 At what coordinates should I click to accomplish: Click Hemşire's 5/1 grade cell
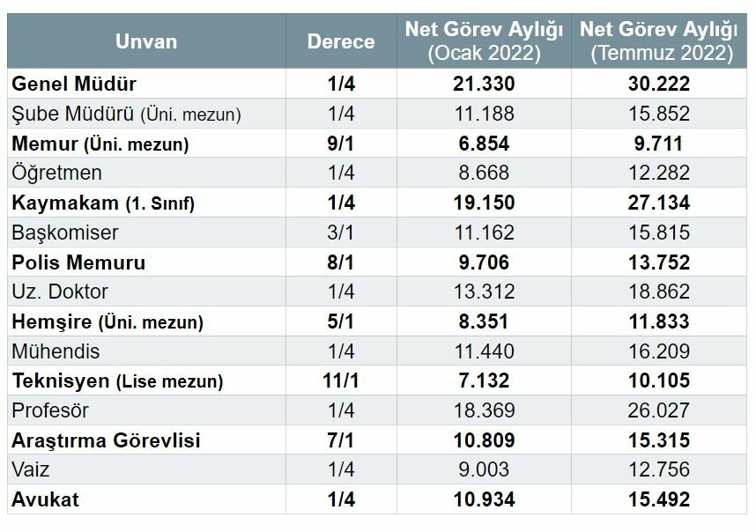[341, 322]
